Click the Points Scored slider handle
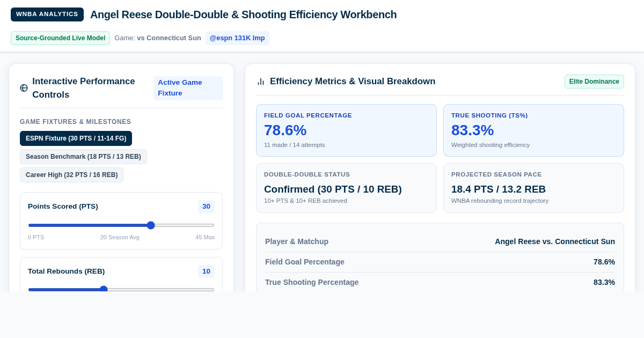Viewport: 644px width, 338px height. point(151,225)
